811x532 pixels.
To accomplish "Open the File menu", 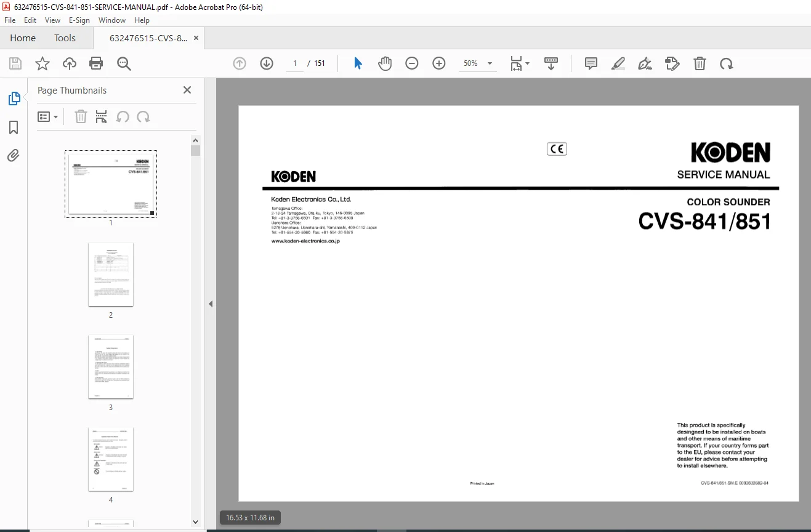I will coord(10,20).
